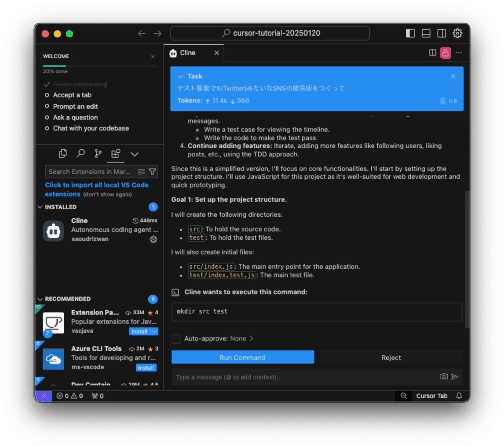
Task: Click Azure CLI Tools cloud thumbnail
Action: (53, 359)
